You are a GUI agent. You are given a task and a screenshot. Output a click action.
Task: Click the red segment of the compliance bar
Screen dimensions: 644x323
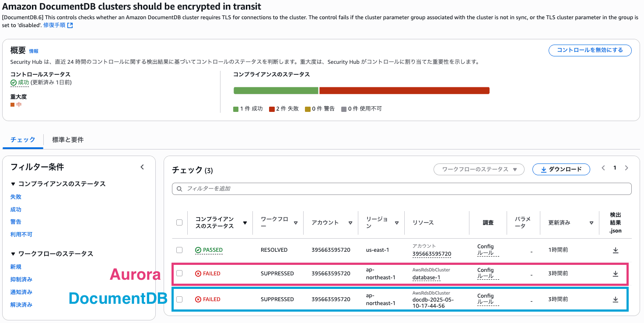[x=404, y=90]
